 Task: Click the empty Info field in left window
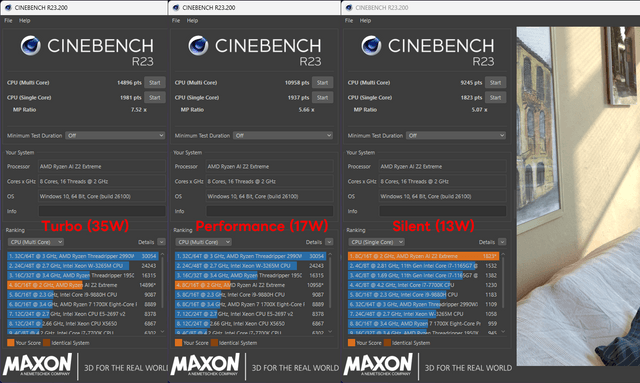pos(102,211)
